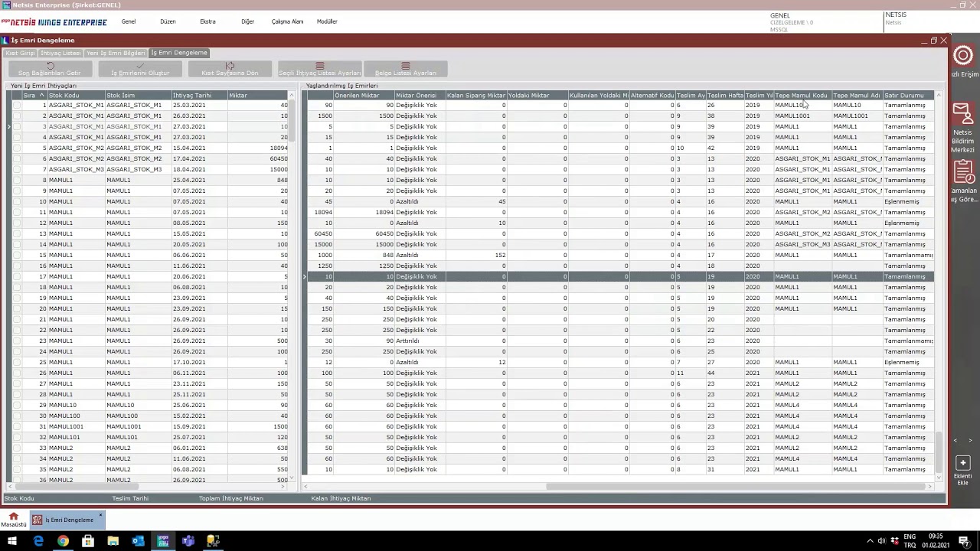Screen dimensions: 980x551
Task: Open Microsoft Edge from taskbar
Action: click(x=38, y=542)
